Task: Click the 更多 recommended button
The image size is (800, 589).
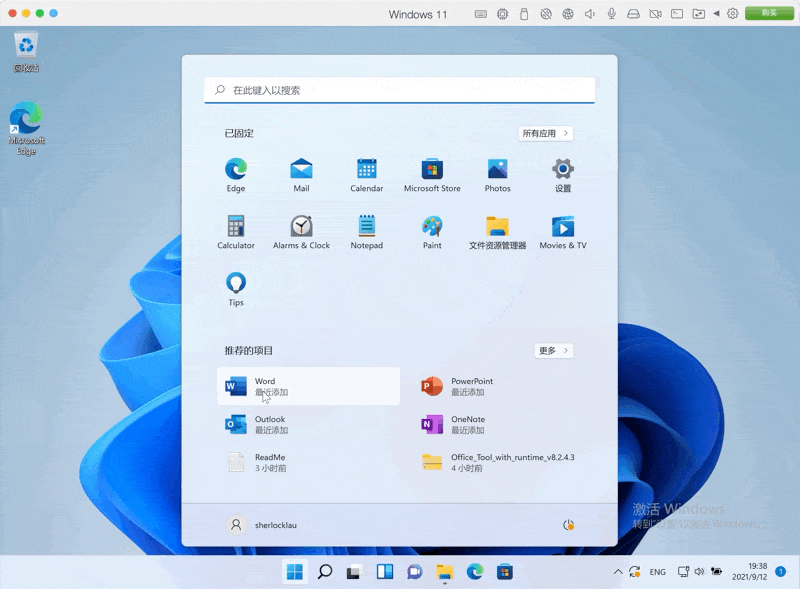Action: click(554, 351)
